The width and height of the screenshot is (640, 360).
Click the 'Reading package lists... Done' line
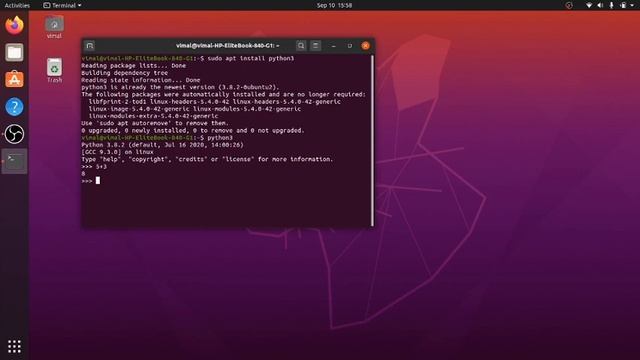click(133, 66)
